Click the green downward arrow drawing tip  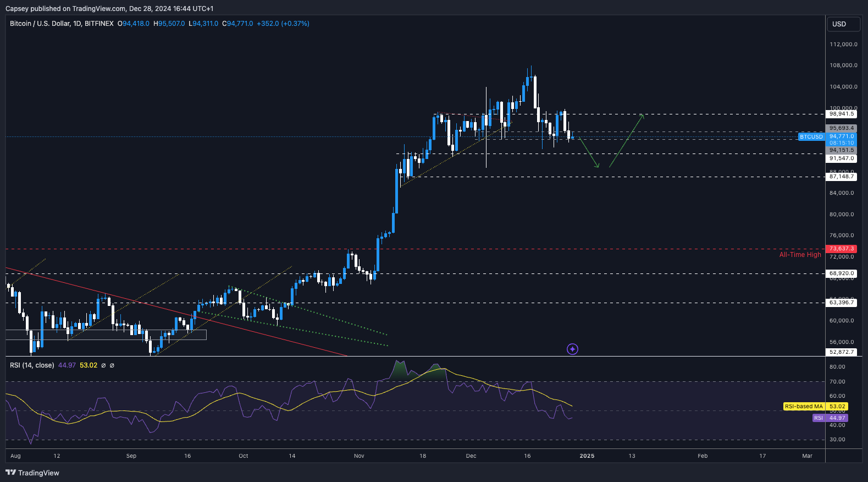[x=597, y=166]
